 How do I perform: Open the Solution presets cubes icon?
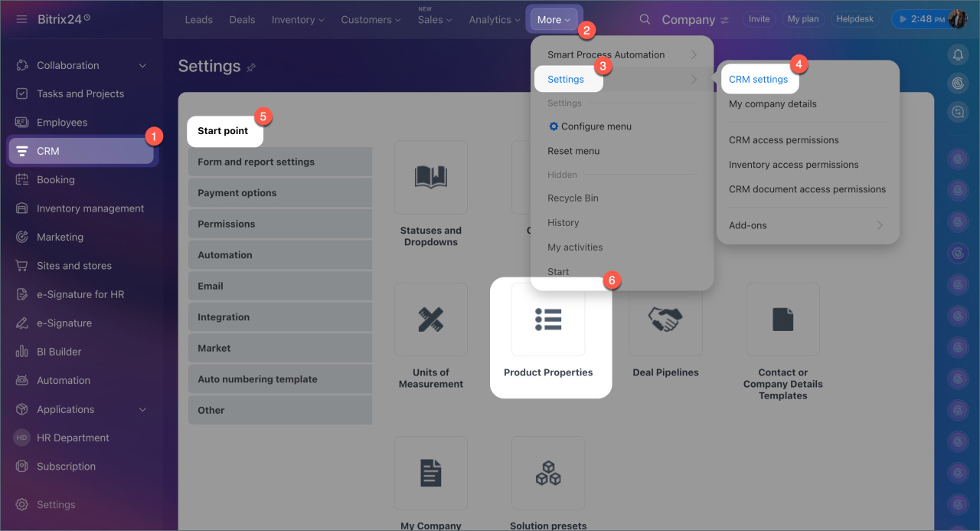click(x=548, y=473)
